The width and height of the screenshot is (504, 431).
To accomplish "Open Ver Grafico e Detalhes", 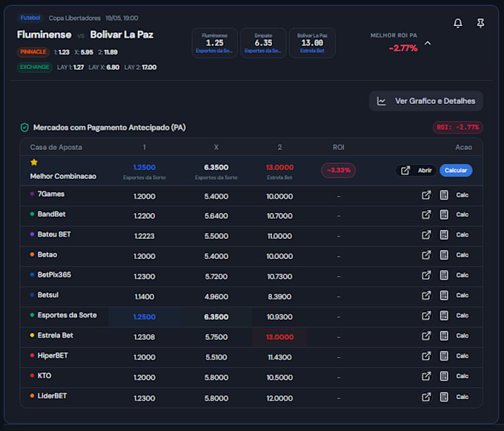I will click(x=426, y=101).
